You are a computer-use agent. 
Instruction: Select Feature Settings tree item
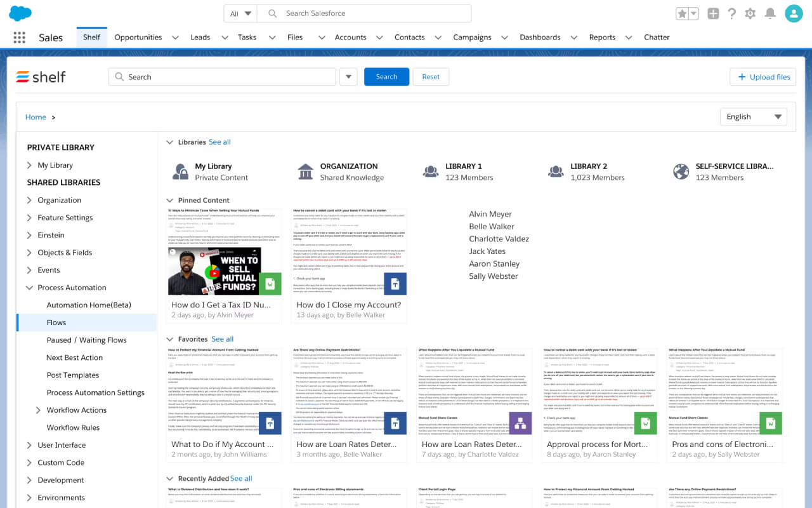click(65, 218)
